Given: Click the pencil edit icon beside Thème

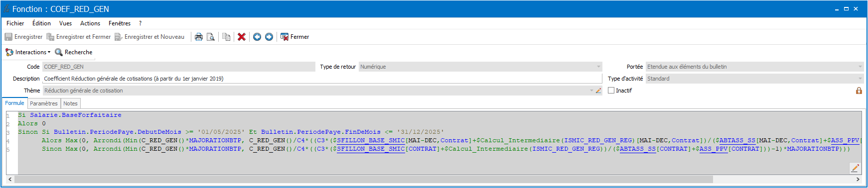Looking at the screenshot, I should click(x=598, y=91).
